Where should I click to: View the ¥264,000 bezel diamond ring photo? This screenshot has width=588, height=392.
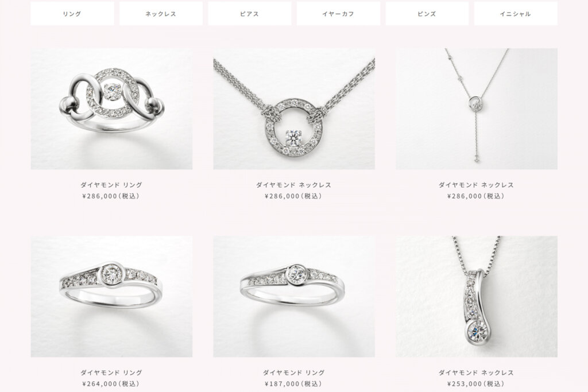click(x=111, y=296)
